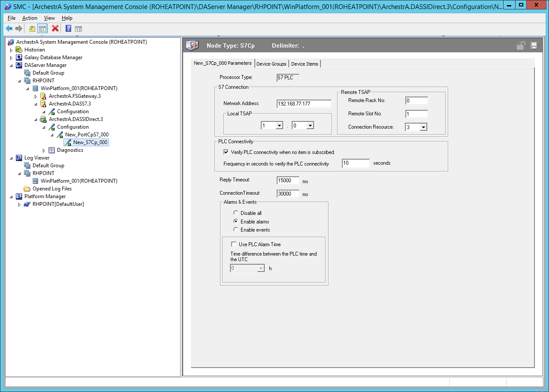Click the Up one level folder icon

[x=32, y=29]
